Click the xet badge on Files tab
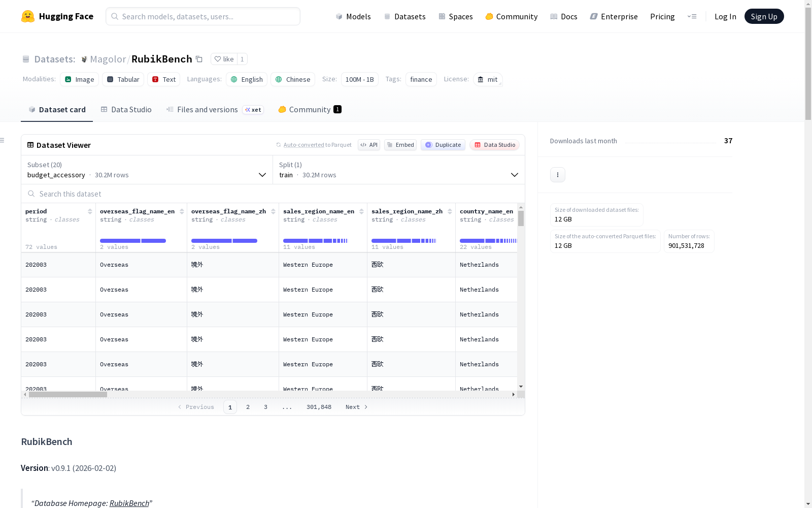This screenshot has height=508, width=812. [x=253, y=110]
